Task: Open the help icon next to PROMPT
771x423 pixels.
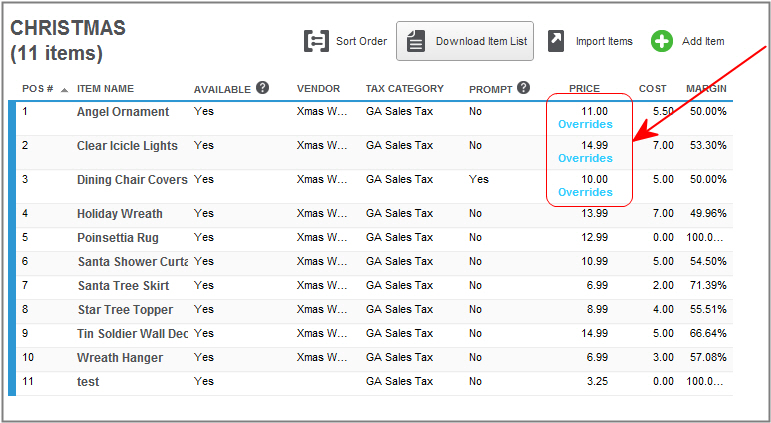Action: 524,88
